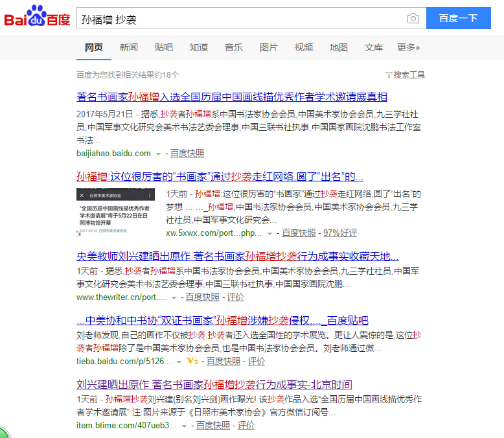
Task: Expand arrow next to baijiahao.baidu.com
Action: point(158,154)
